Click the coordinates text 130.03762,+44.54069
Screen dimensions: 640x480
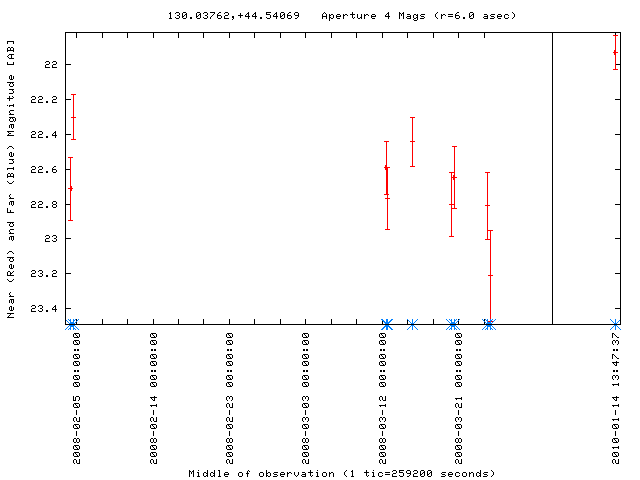(233, 16)
